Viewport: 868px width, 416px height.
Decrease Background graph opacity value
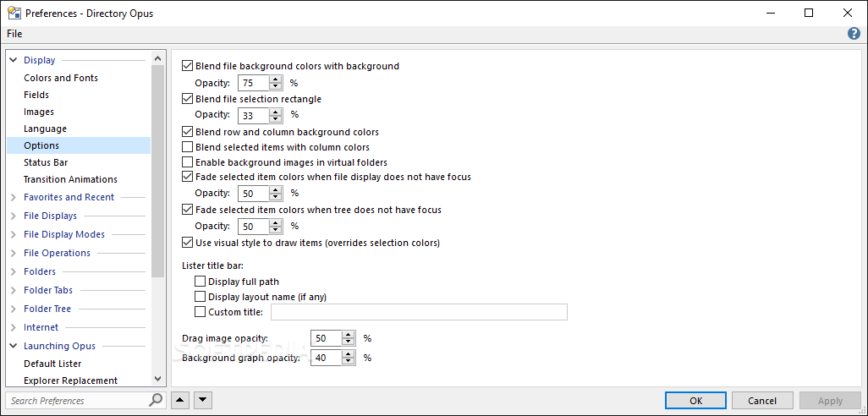pyautogui.click(x=349, y=362)
